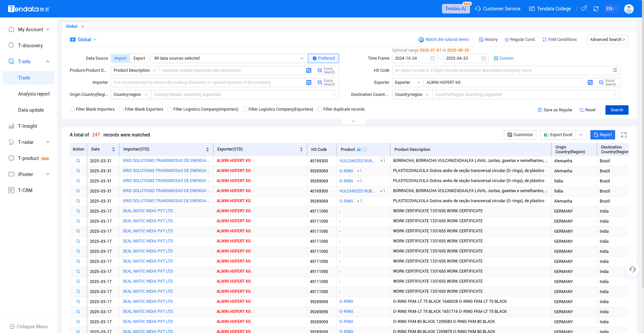Open the more options ellipsis button
The image size is (644, 333).
pos(581,135)
